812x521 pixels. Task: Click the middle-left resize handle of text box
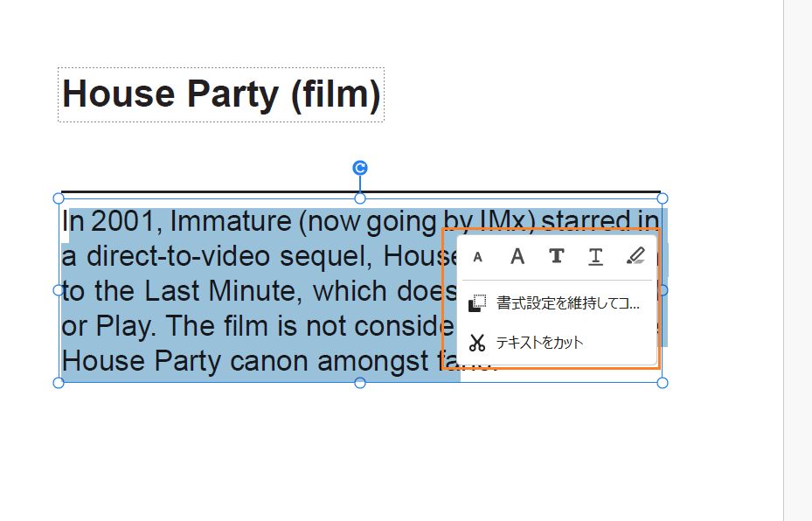pos(59,290)
